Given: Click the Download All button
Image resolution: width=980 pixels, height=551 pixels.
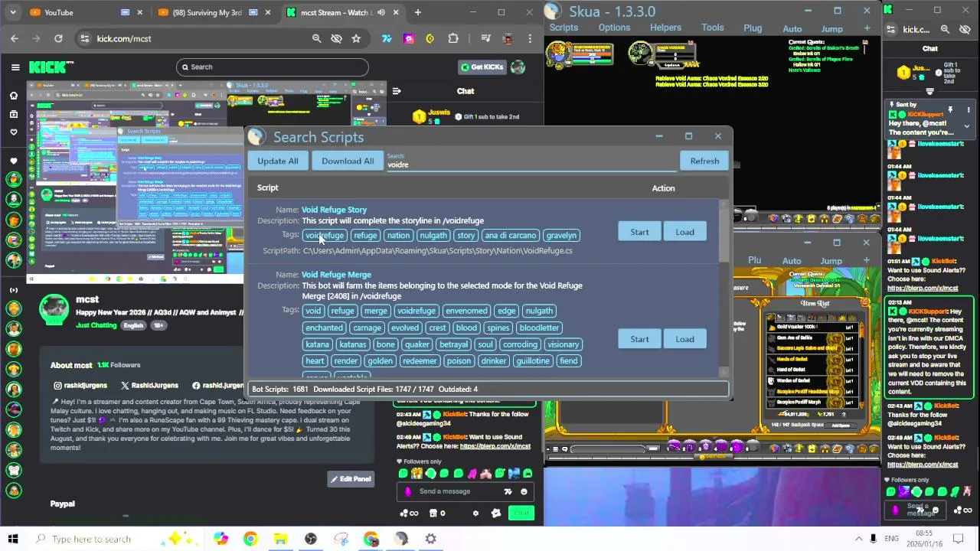Looking at the screenshot, I should click(x=348, y=161).
